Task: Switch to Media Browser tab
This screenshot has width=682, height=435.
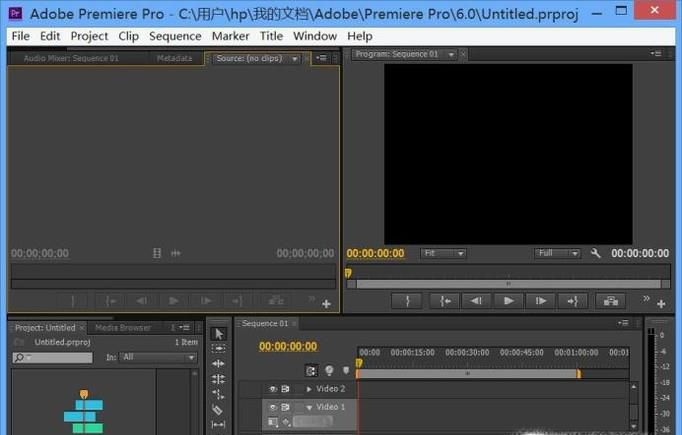Action: (123, 328)
